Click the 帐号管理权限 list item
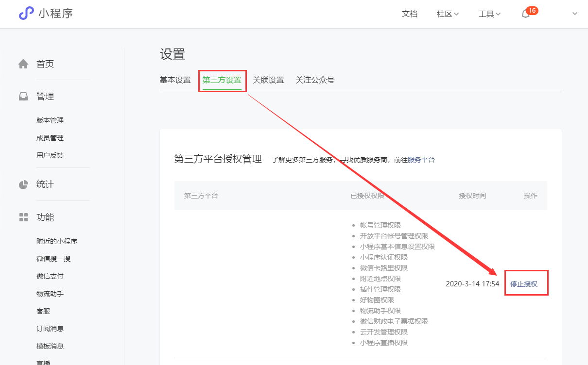Screen dimensions: 588x365 pyautogui.click(x=380, y=225)
